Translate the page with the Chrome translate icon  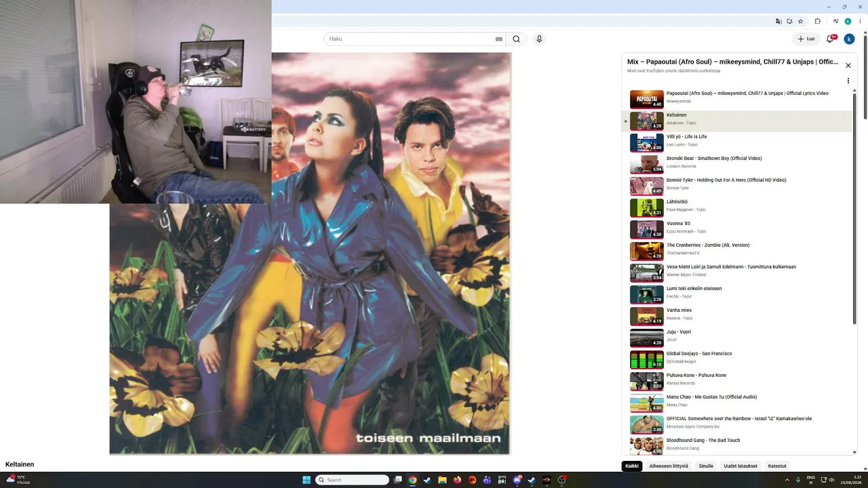(x=779, y=22)
